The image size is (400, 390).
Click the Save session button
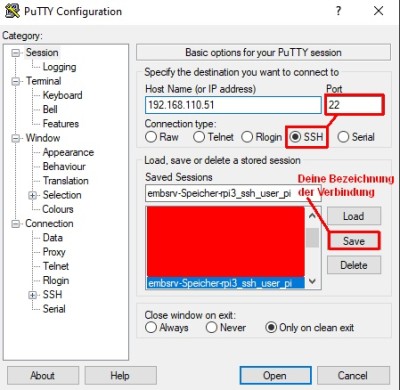354,241
